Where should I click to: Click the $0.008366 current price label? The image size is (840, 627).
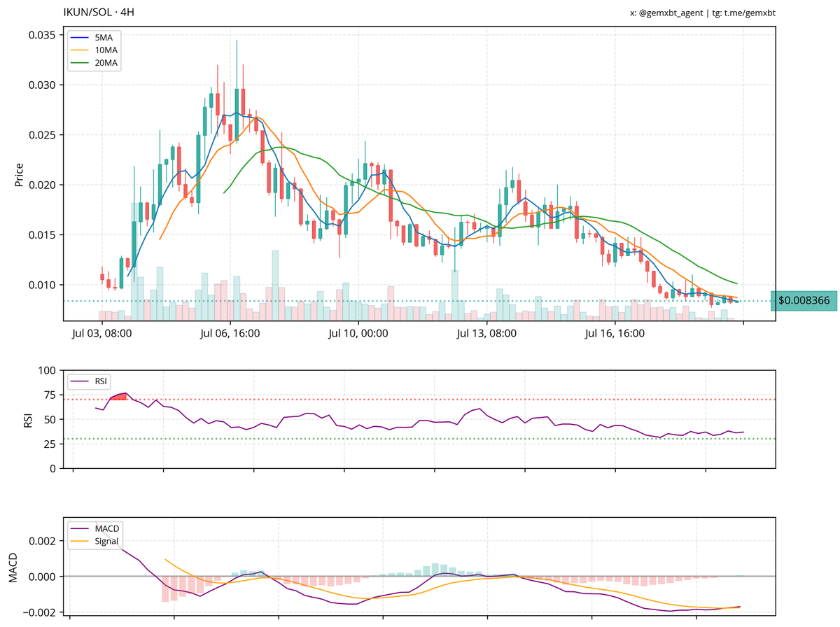tap(804, 301)
